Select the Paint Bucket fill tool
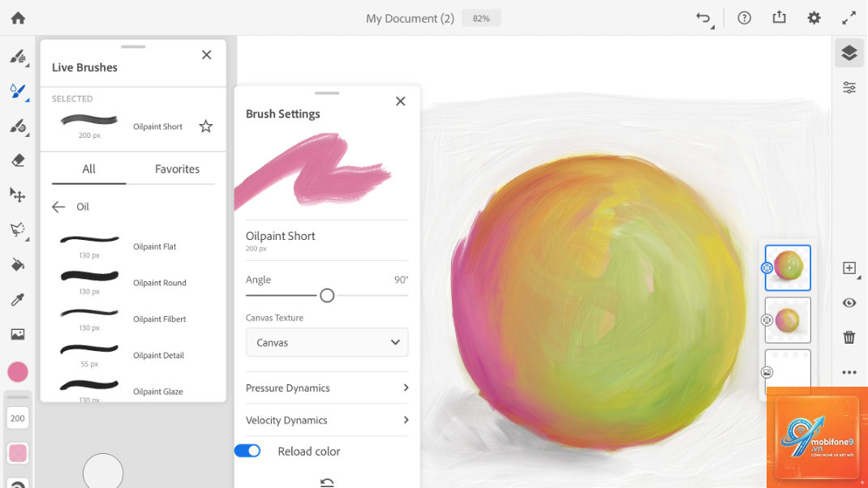This screenshot has width=868, height=488. (x=18, y=265)
